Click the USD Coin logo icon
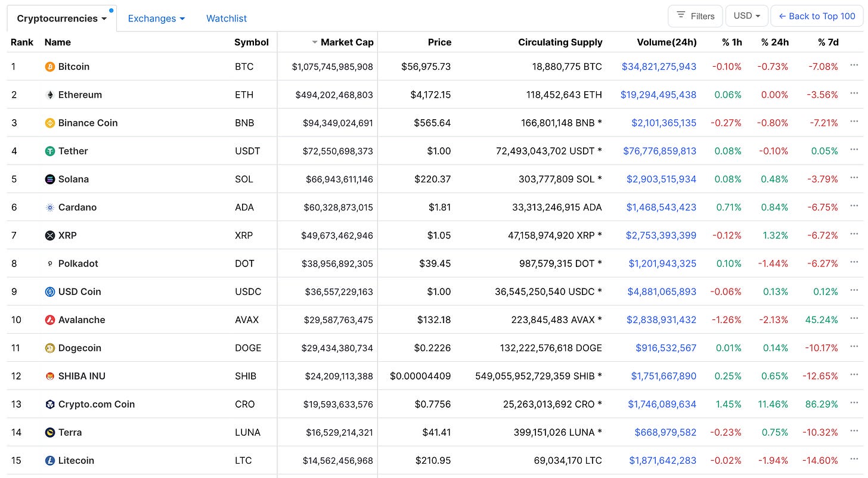 coord(50,291)
